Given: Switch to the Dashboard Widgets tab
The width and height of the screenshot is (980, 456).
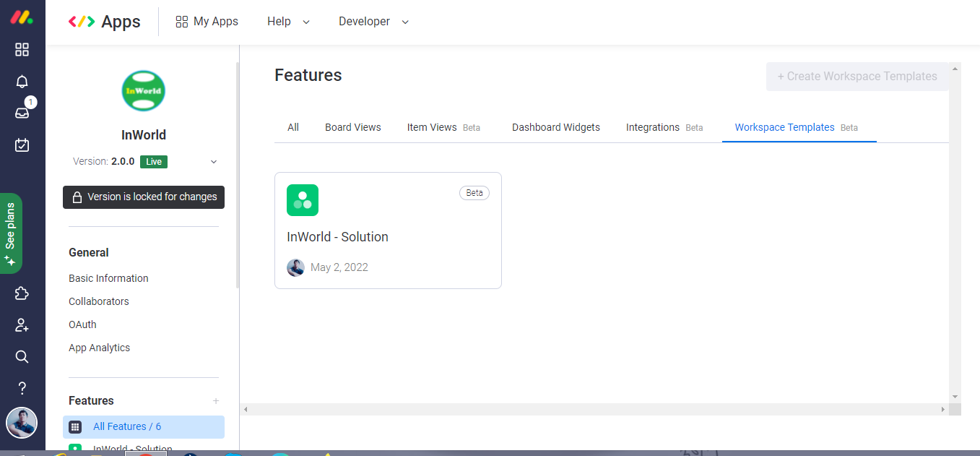Looking at the screenshot, I should [x=556, y=127].
